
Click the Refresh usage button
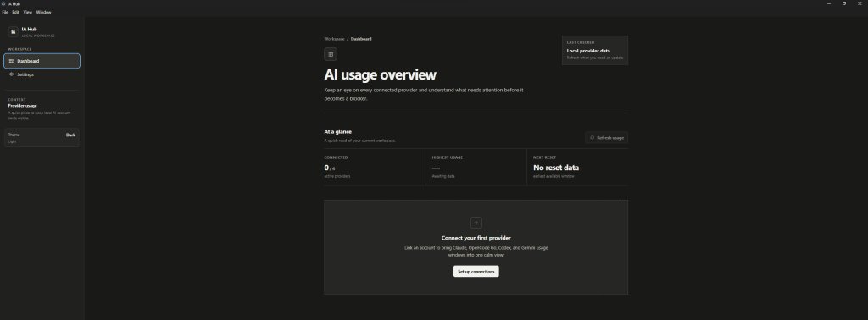click(x=606, y=138)
